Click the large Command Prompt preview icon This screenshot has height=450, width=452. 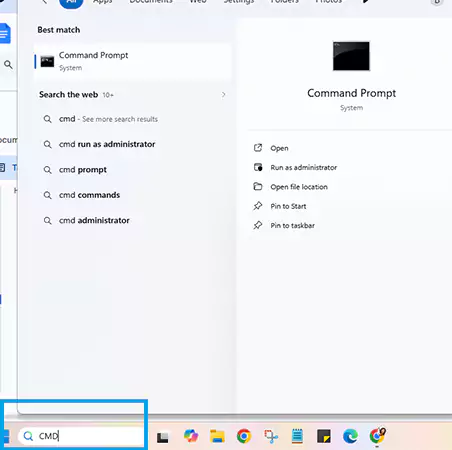click(351, 56)
